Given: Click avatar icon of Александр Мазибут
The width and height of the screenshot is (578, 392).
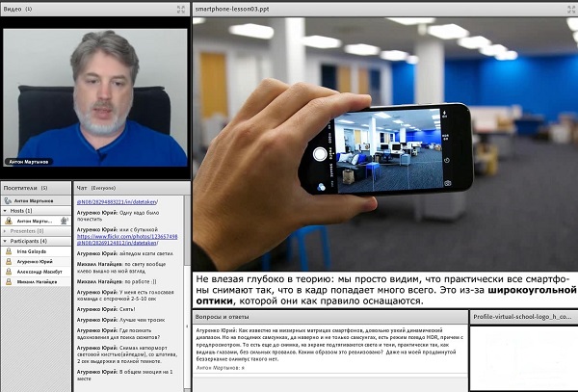Looking at the screenshot, I should [x=9, y=273].
